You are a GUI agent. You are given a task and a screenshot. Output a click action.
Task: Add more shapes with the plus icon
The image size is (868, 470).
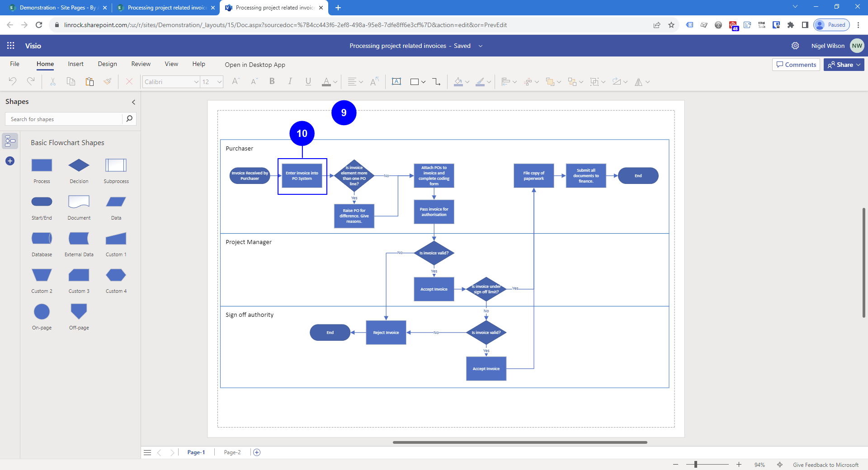pyautogui.click(x=10, y=161)
